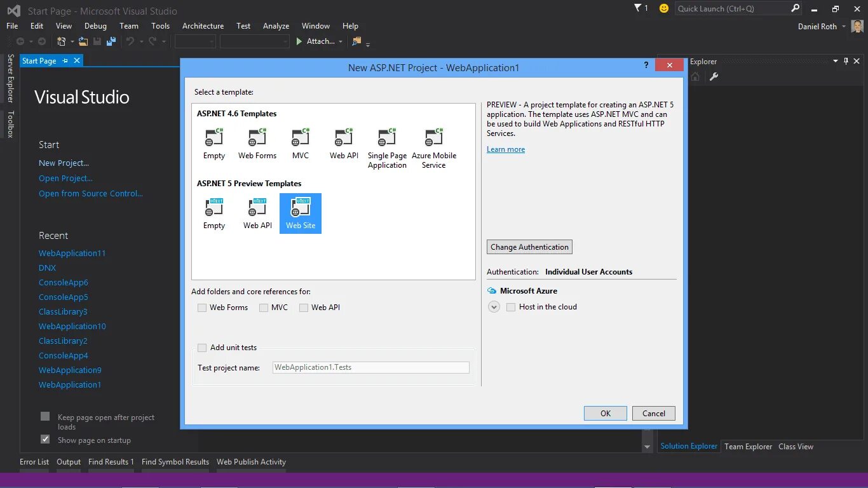Uncheck Show page on startup
Image resolution: width=868 pixels, height=488 pixels.
point(45,439)
